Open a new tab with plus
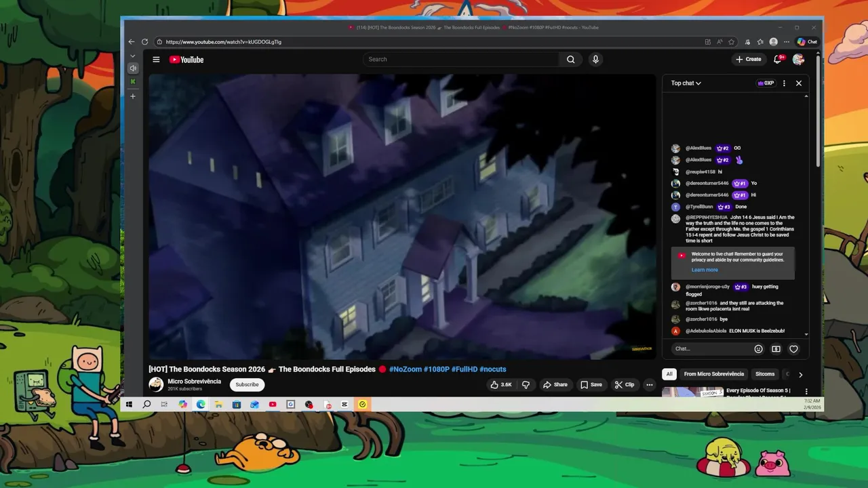Screen dimensions: 868x488 point(133,96)
